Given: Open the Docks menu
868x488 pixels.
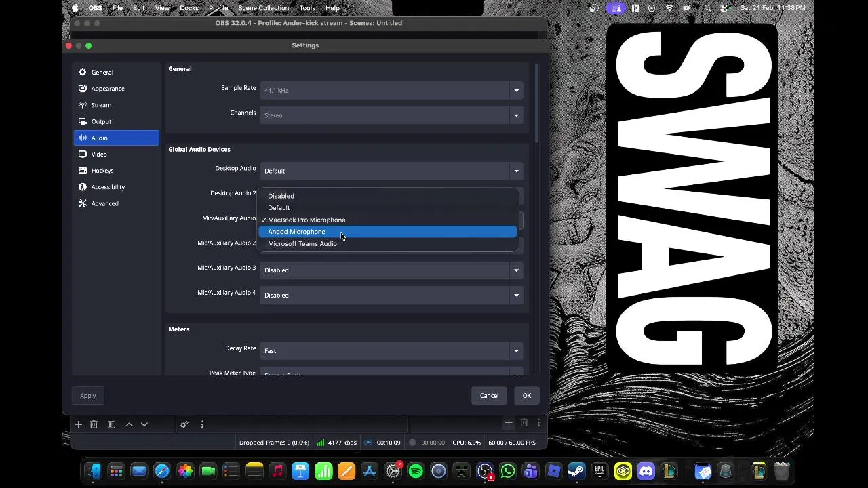Looking at the screenshot, I should coord(189,8).
